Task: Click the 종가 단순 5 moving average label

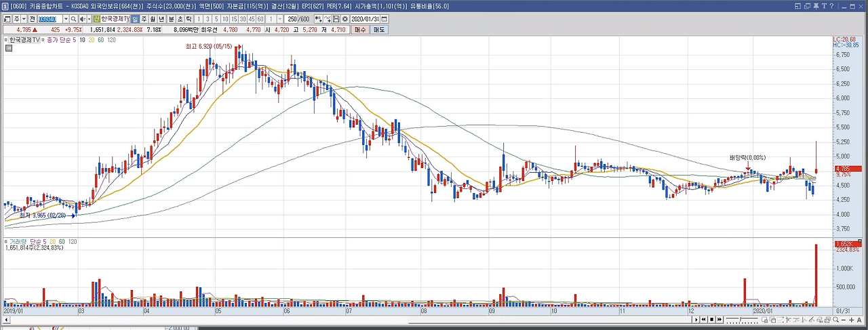Action: point(61,41)
